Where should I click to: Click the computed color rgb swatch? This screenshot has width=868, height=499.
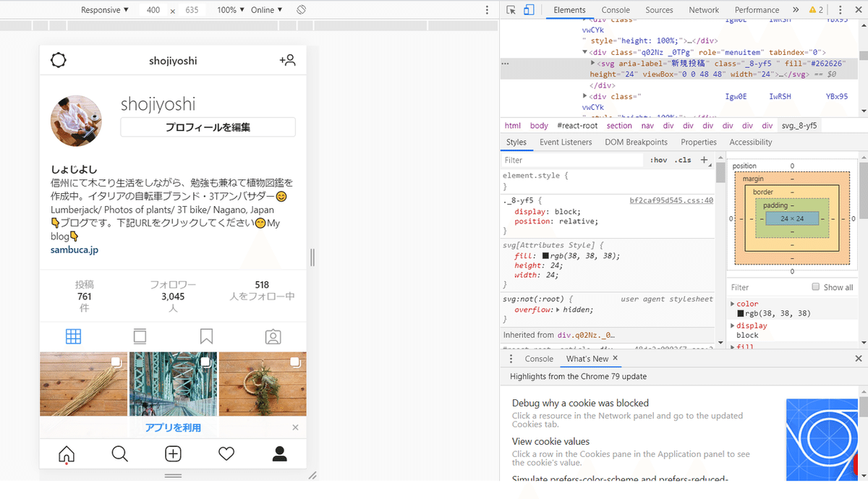741,314
